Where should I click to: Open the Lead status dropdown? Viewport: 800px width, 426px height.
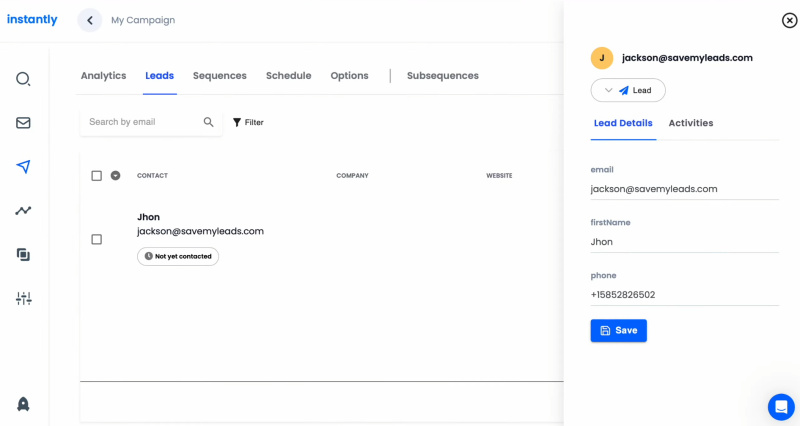[x=628, y=91]
